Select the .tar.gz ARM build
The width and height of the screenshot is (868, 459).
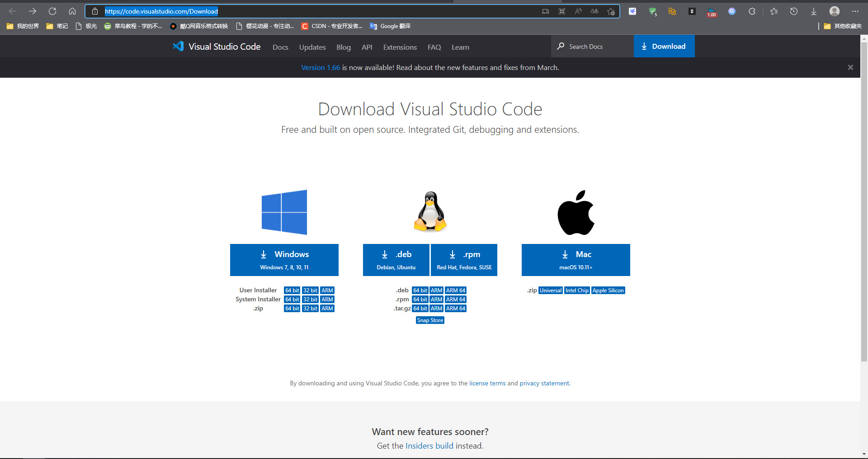436,309
